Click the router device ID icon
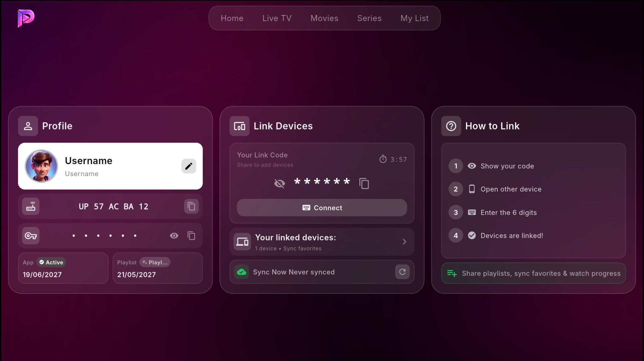 [31, 207]
